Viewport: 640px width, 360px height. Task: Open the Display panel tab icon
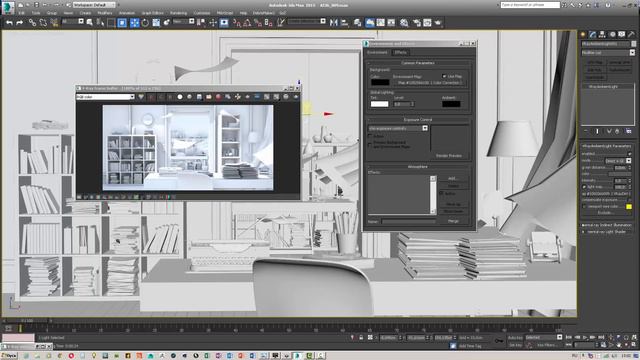pyautogui.click(x=622, y=34)
